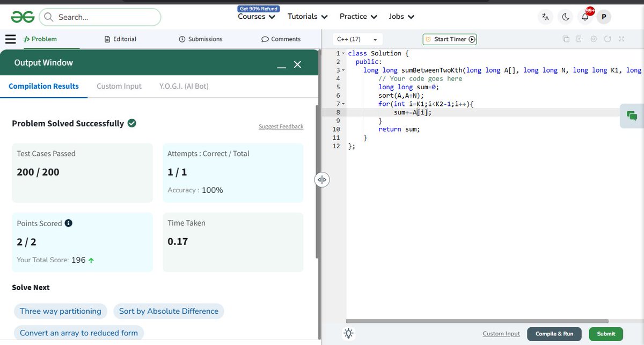The width and height of the screenshot is (644, 345).
Task: Click the success checkmark icon
Action: 132,123
